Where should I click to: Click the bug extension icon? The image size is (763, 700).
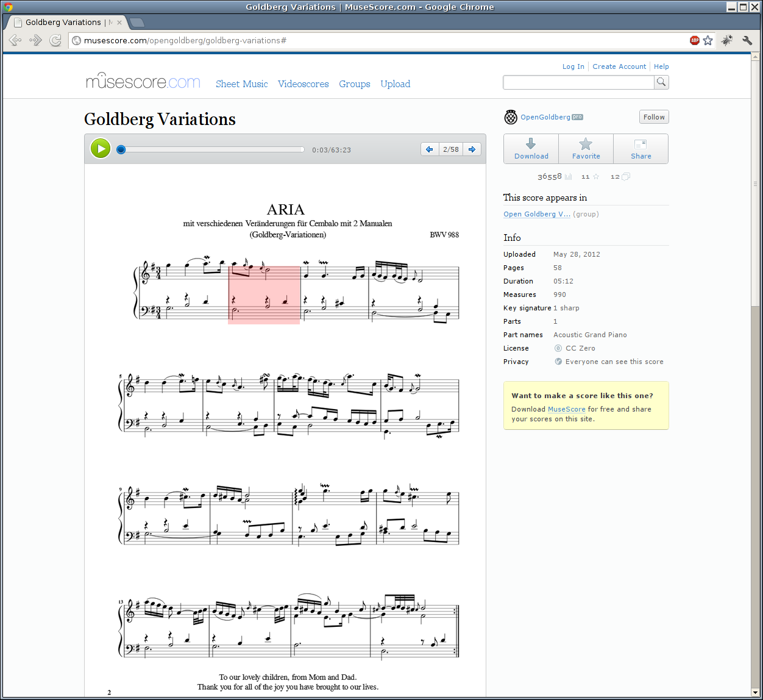pyautogui.click(x=727, y=40)
